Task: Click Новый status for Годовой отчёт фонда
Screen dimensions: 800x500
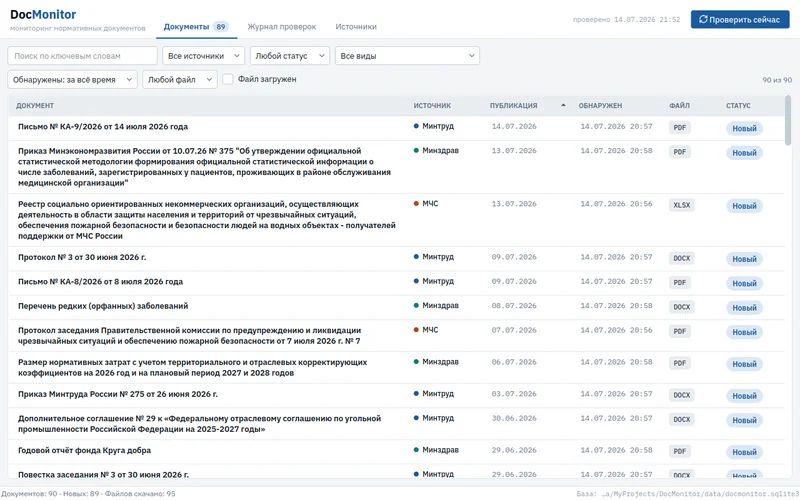Action: click(x=744, y=453)
